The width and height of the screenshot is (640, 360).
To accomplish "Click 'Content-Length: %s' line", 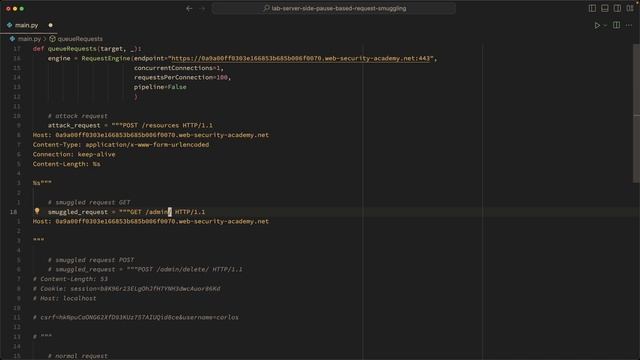I will point(67,164).
